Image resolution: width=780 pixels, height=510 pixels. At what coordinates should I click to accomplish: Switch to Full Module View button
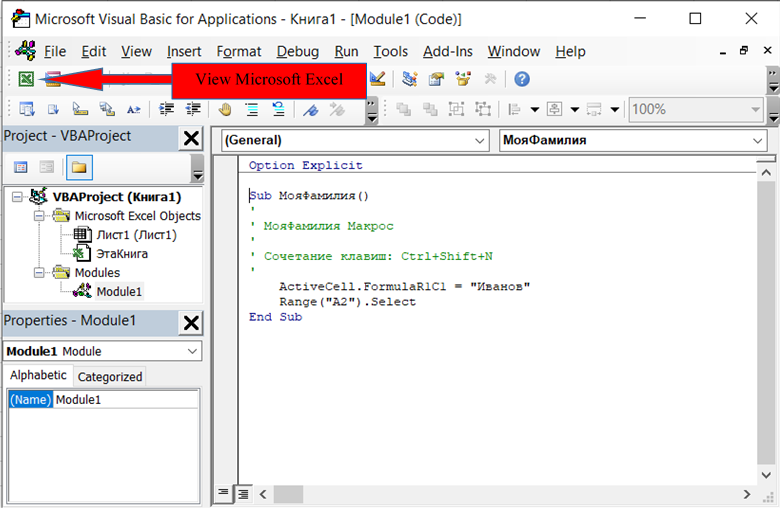[x=243, y=494]
